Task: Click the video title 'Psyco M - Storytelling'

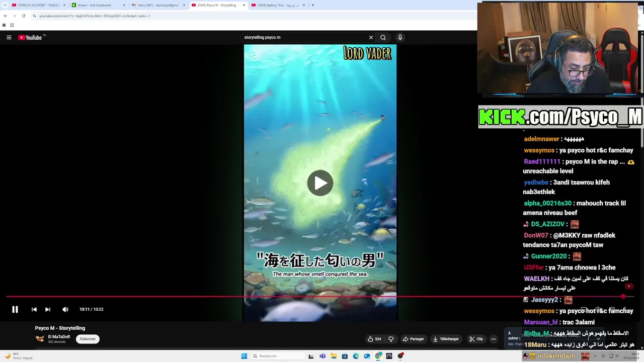Action: point(60,328)
